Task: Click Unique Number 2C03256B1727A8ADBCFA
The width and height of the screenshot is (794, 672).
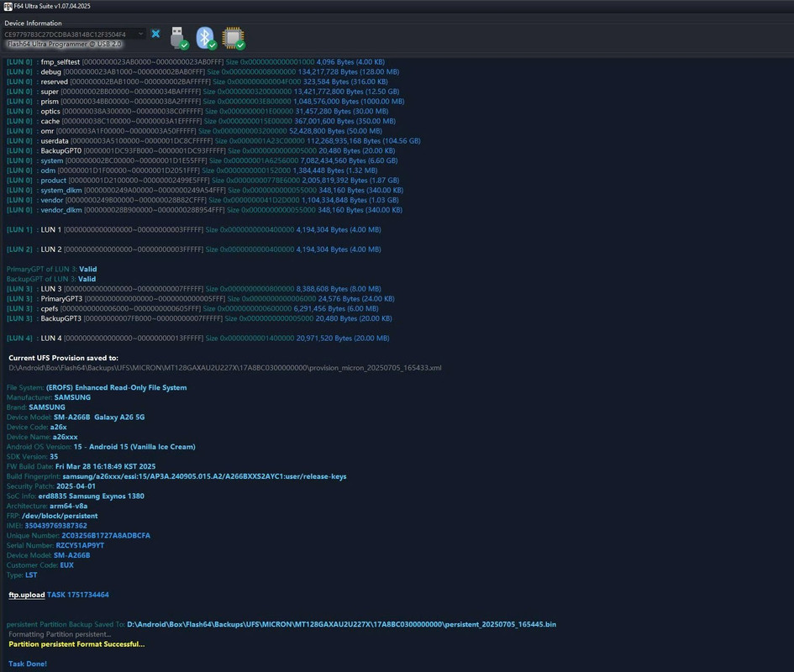Action: point(78,536)
